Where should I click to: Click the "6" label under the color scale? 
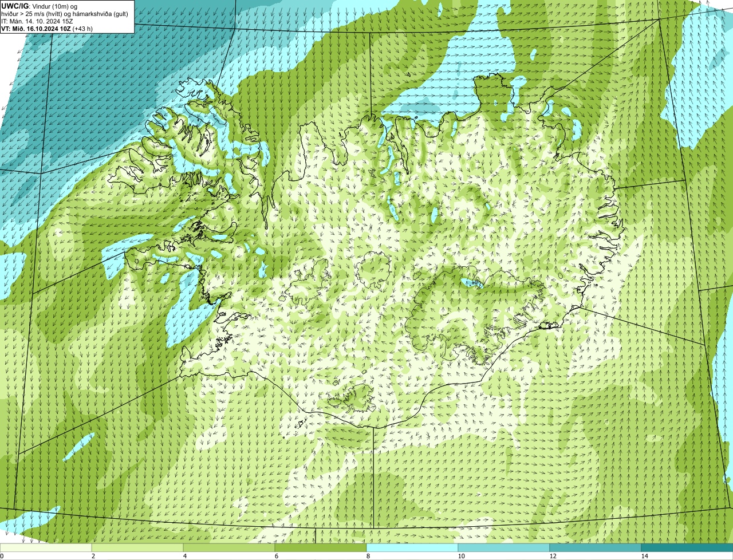click(275, 556)
